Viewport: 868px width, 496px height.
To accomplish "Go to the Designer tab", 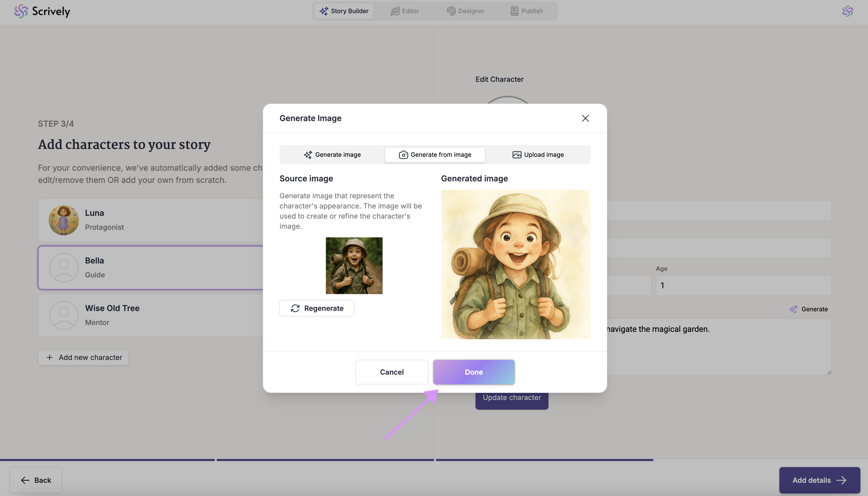I will pyautogui.click(x=465, y=11).
